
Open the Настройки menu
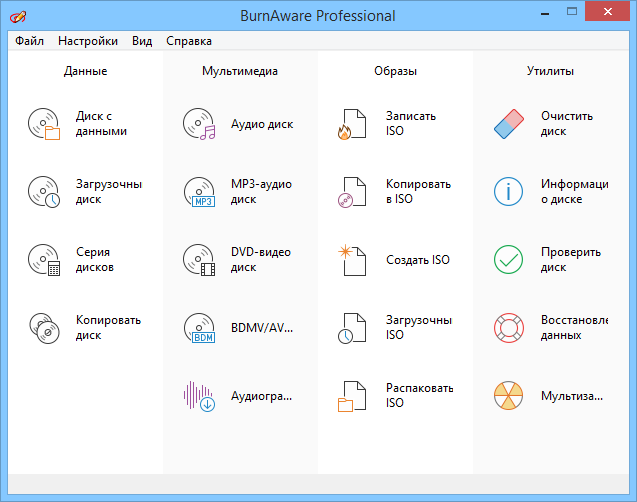(88, 41)
